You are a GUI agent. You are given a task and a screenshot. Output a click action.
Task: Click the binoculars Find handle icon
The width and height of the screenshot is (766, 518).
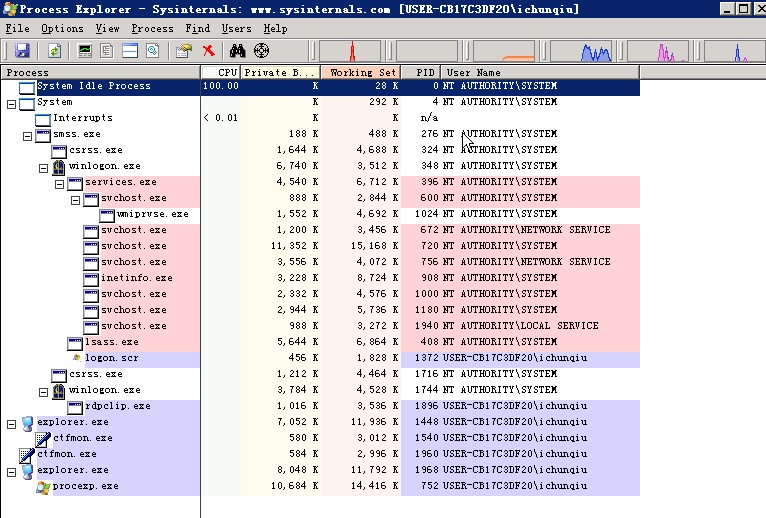pos(237,50)
